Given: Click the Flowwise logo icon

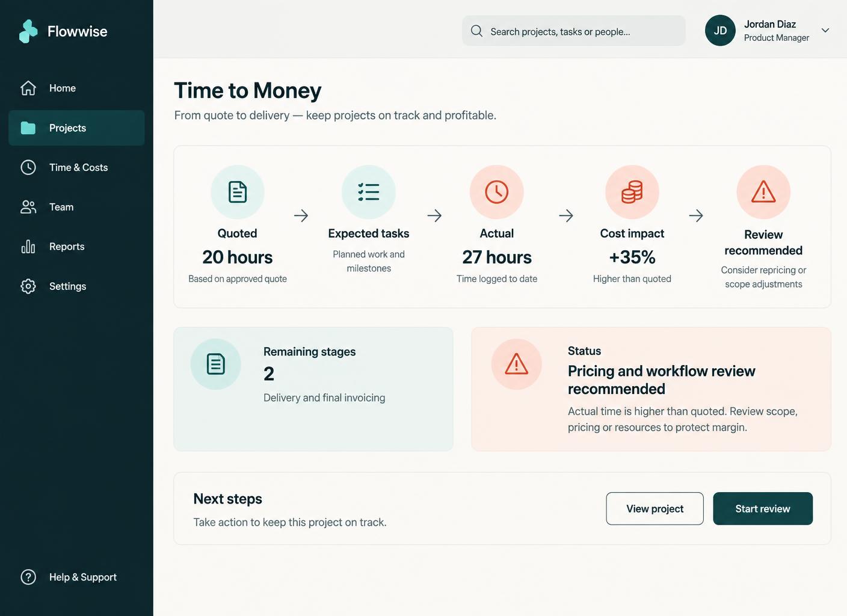Looking at the screenshot, I should 28,31.
